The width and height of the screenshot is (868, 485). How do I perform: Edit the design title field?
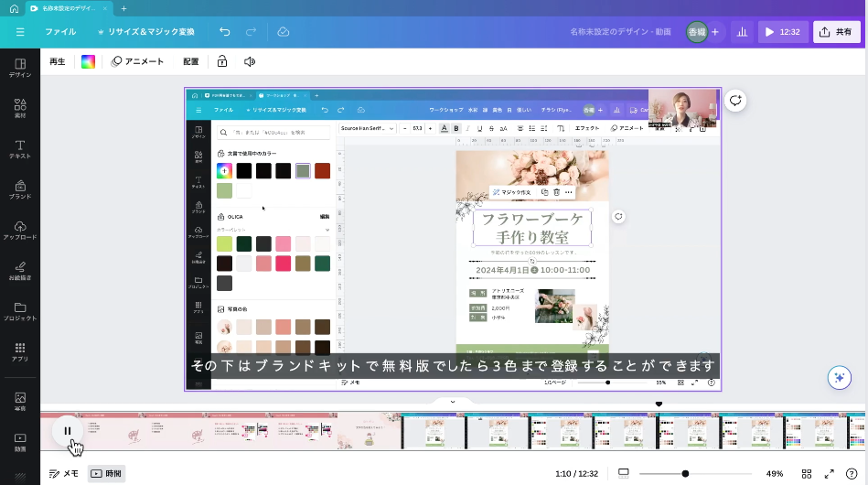coord(620,32)
